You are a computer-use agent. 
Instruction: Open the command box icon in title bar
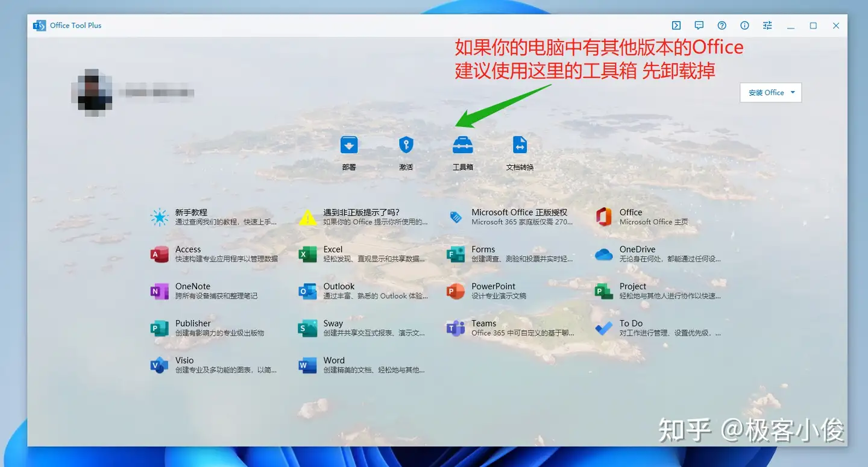point(676,25)
